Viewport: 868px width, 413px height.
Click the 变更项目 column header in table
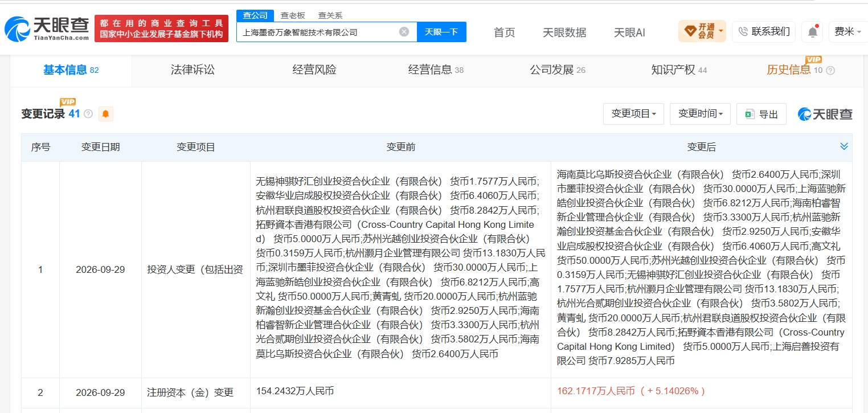tap(196, 147)
